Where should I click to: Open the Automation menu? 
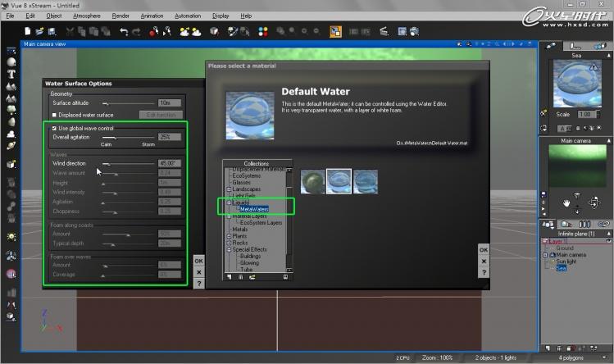click(188, 16)
